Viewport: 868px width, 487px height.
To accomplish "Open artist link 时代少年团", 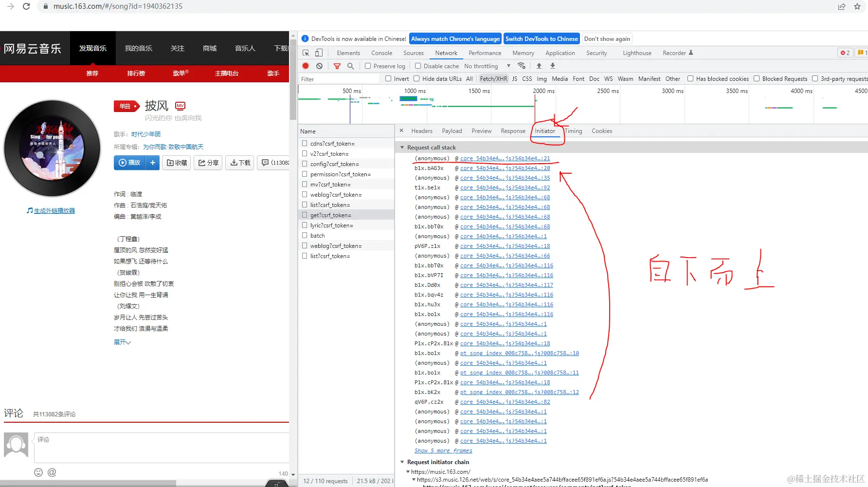I will pyautogui.click(x=146, y=134).
